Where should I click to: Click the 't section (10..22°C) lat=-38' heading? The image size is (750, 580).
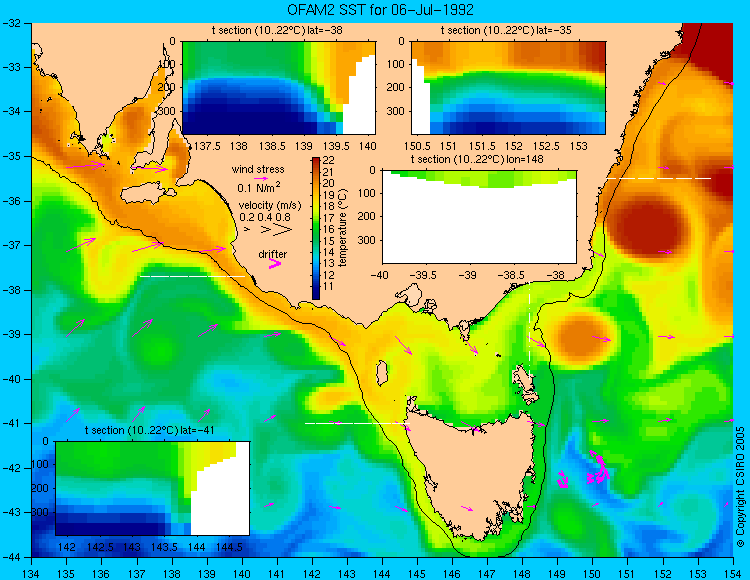click(277, 30)
